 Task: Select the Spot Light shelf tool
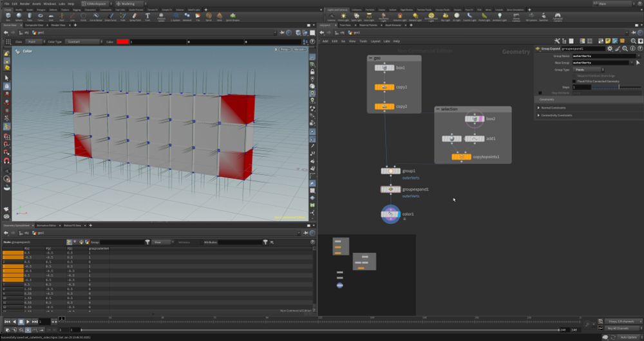pyautogui.click(x=357, y=17)
